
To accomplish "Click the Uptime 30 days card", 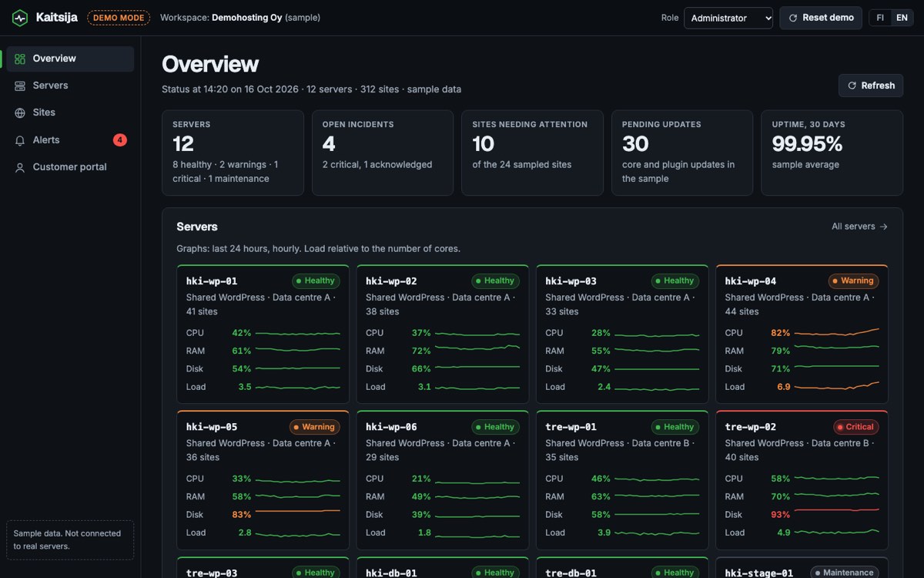I will click(x=832, y=153).
